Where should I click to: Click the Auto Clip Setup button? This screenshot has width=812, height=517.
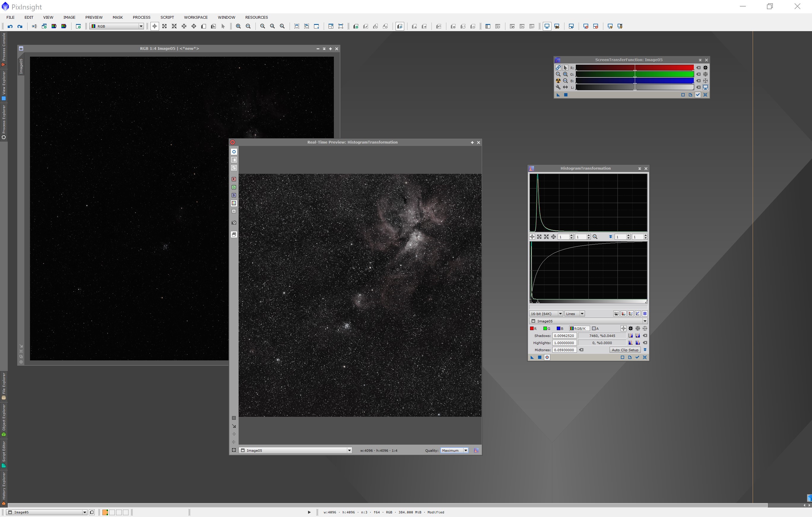pyautogui.click(x=625, y=350)
